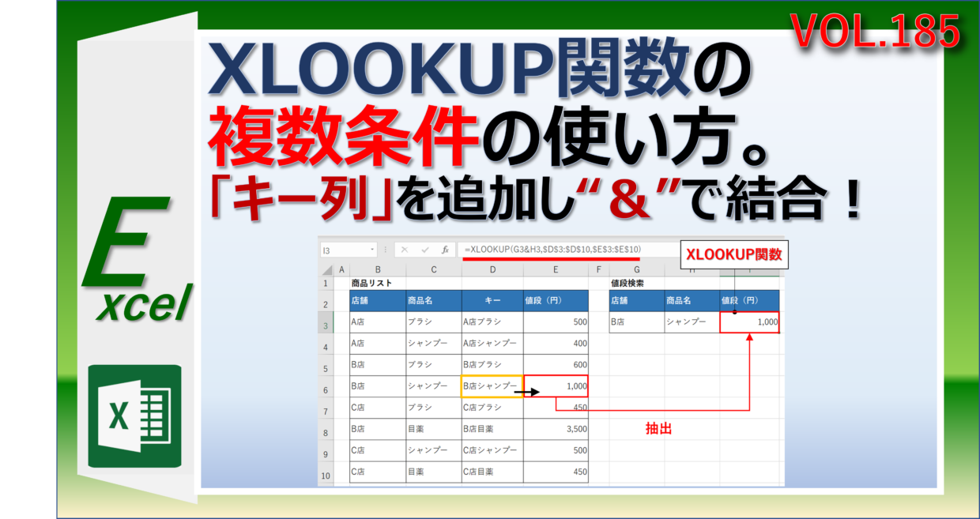Select price cell 400
This screenshot has height=519, width=980.
pos(556,344)
